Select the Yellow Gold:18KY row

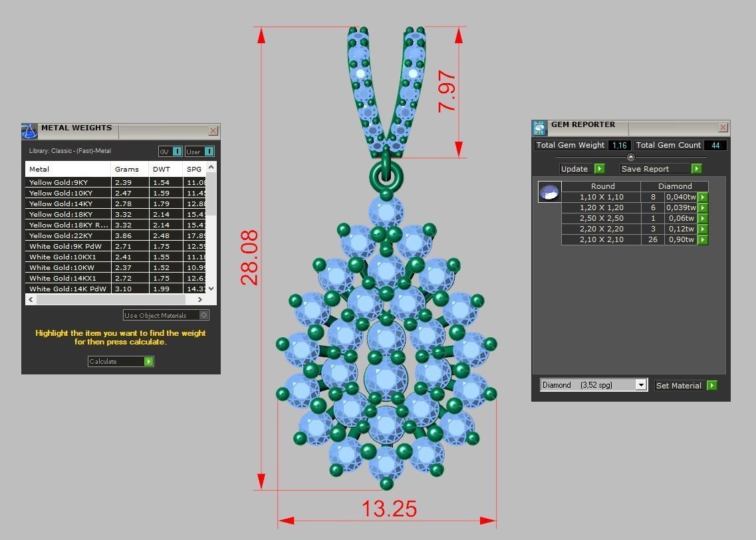point(116,214)
